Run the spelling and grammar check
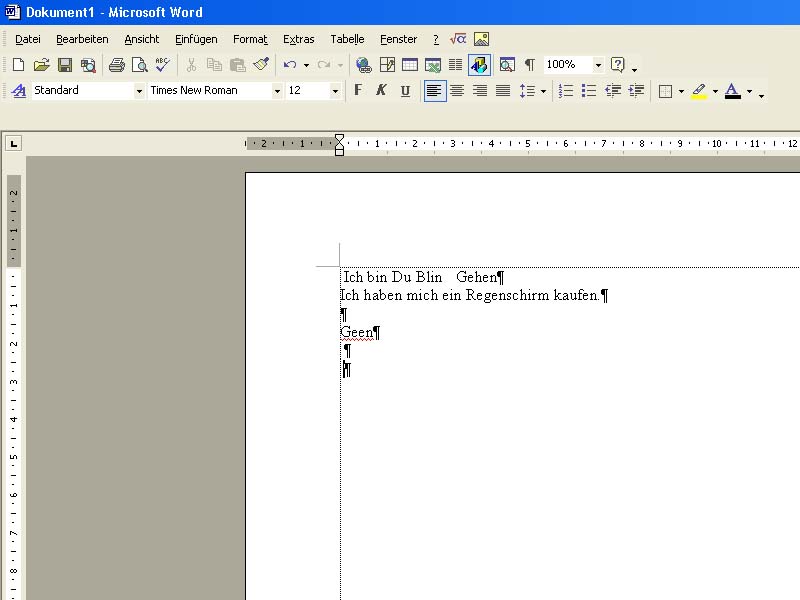 pos(162,65)
